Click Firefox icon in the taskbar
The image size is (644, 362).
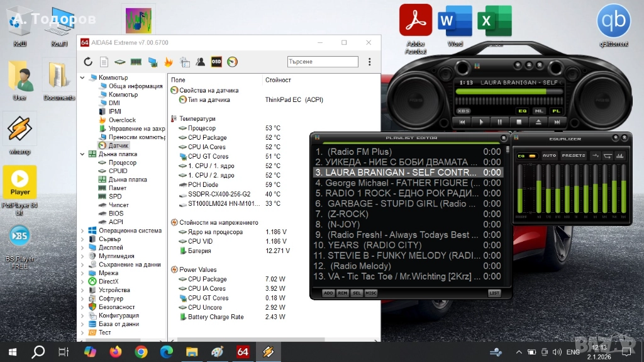pos(115,352)
